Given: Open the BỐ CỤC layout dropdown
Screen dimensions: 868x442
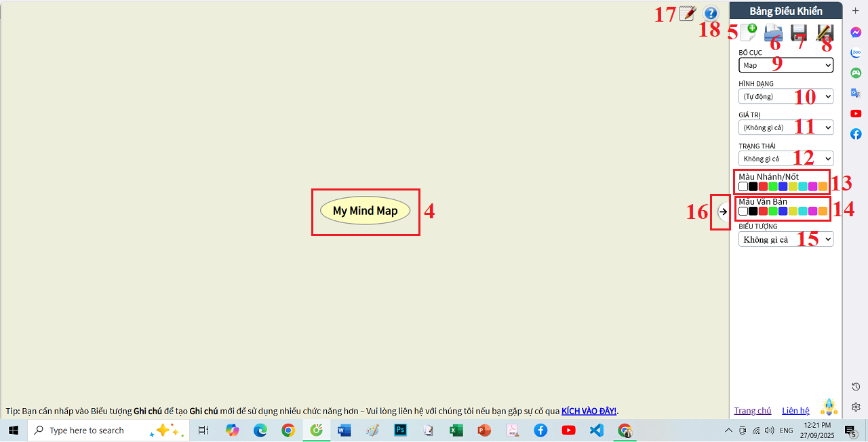Looking at the screenshot, I should click(x=785, y=64).
